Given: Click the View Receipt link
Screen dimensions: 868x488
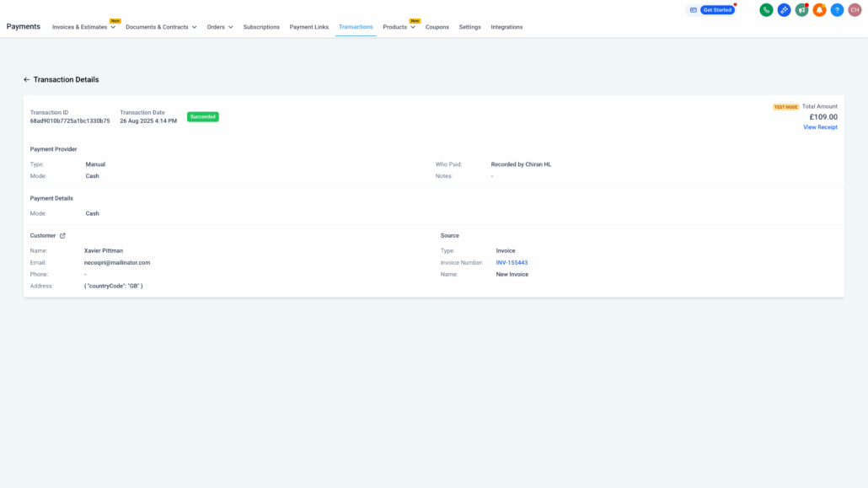Looking at the screenshot, I should pos(820,127).
